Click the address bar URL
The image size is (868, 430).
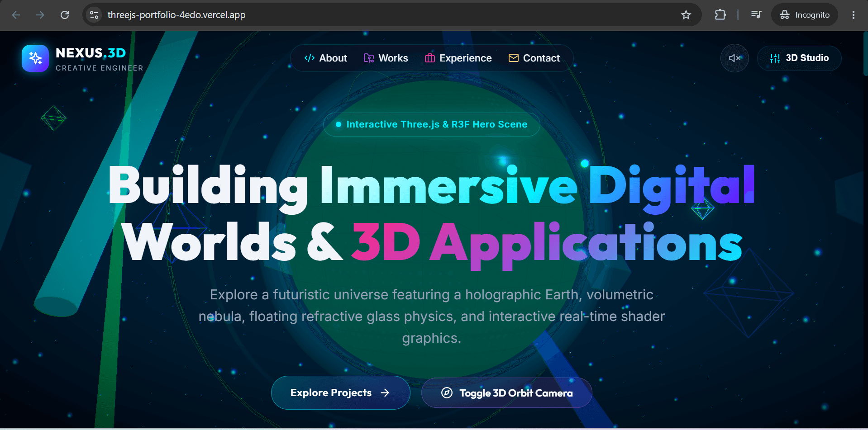pos(176,15)
